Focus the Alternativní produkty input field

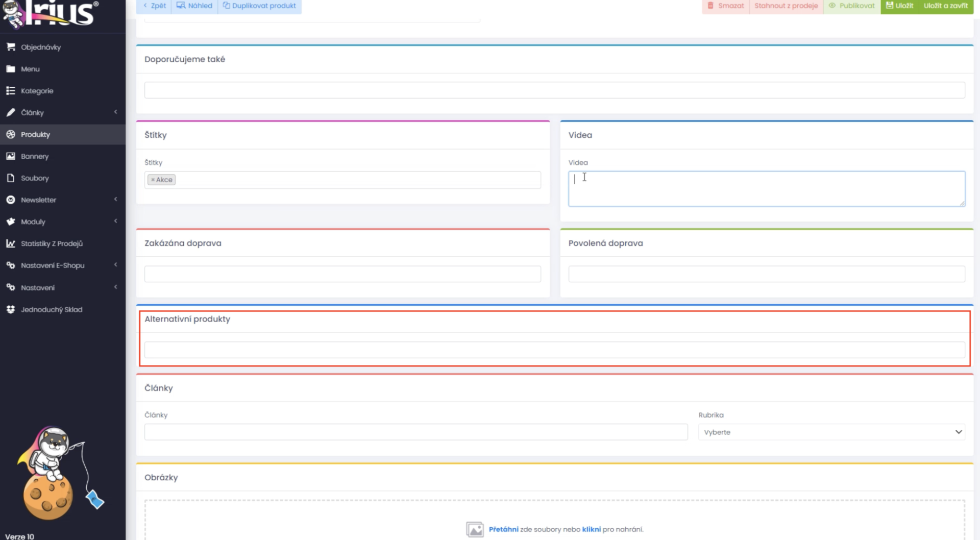(554, 350)
